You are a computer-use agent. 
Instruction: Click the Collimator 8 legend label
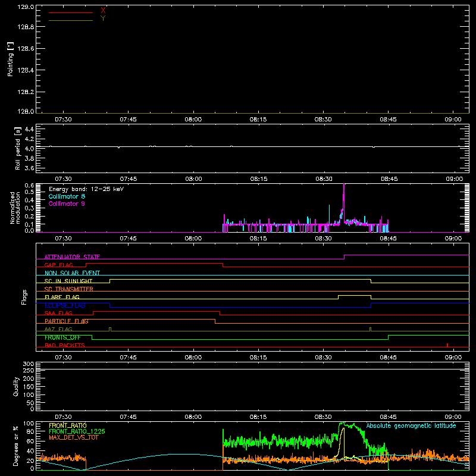[67, 196]
